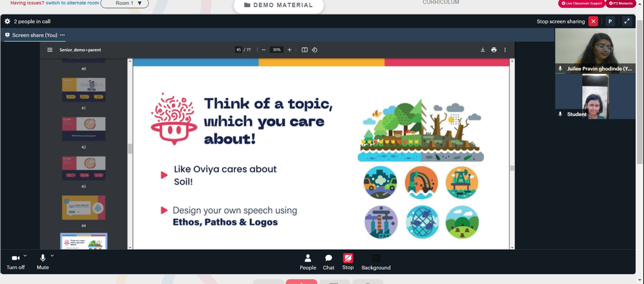Viewport: 644px width, 284px height.
Task: Open the People panel
Action: (308, 262)
